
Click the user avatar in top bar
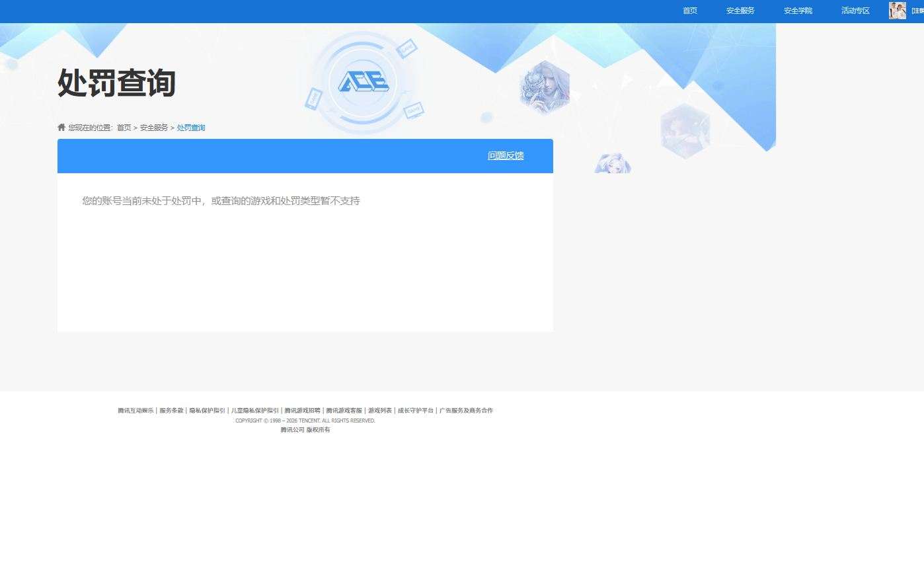897,11
